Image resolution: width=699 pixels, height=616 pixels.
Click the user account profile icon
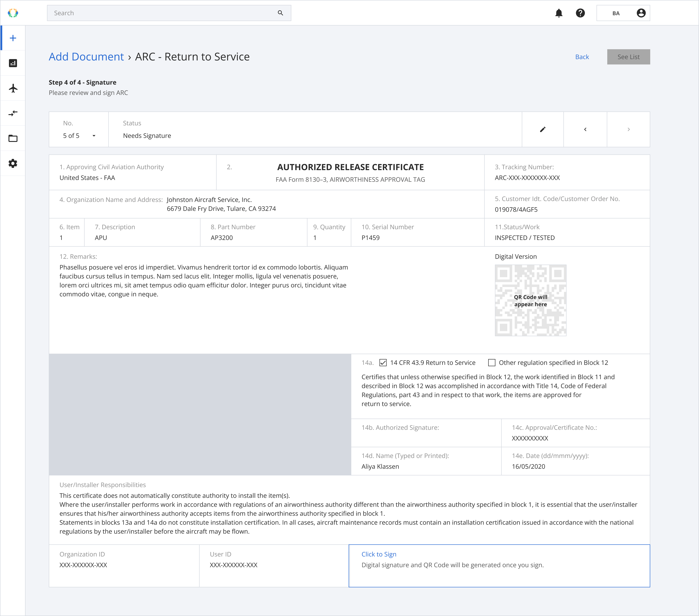click(641, 13)
